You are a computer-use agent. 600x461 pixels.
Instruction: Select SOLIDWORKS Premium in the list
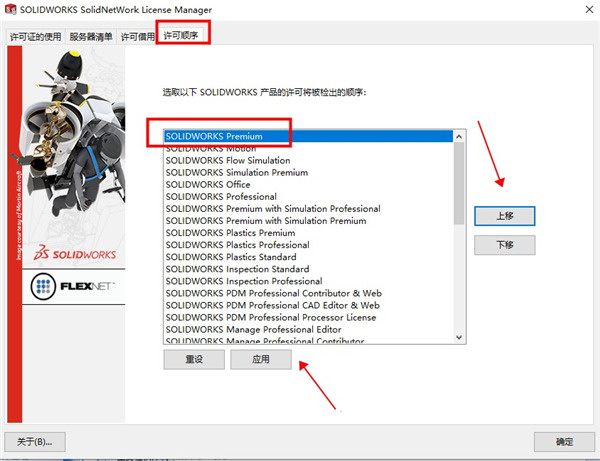(308, 136)
